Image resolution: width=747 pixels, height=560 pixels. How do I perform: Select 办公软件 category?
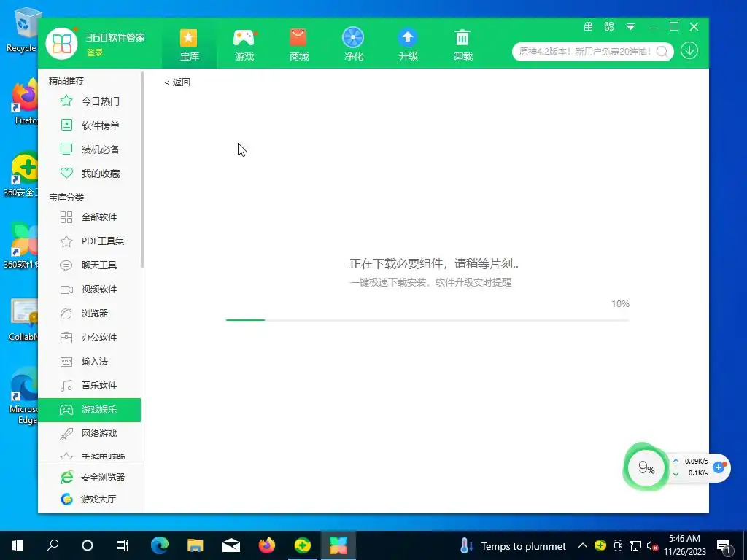[x=90, y=337]
